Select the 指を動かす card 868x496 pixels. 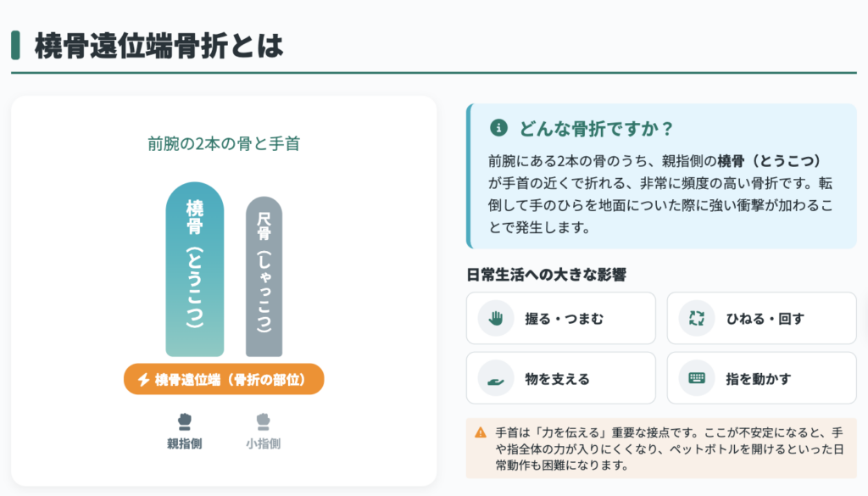(761, 378)
